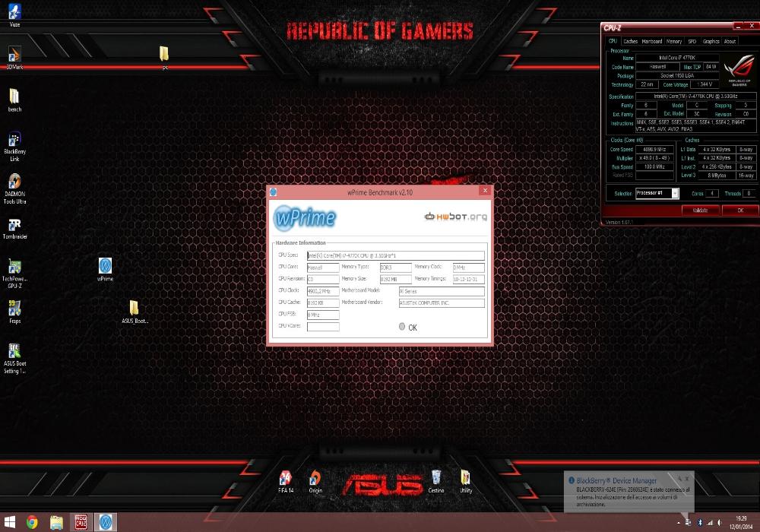Launch BlackBerry Link from desktop

pos(14,145)
